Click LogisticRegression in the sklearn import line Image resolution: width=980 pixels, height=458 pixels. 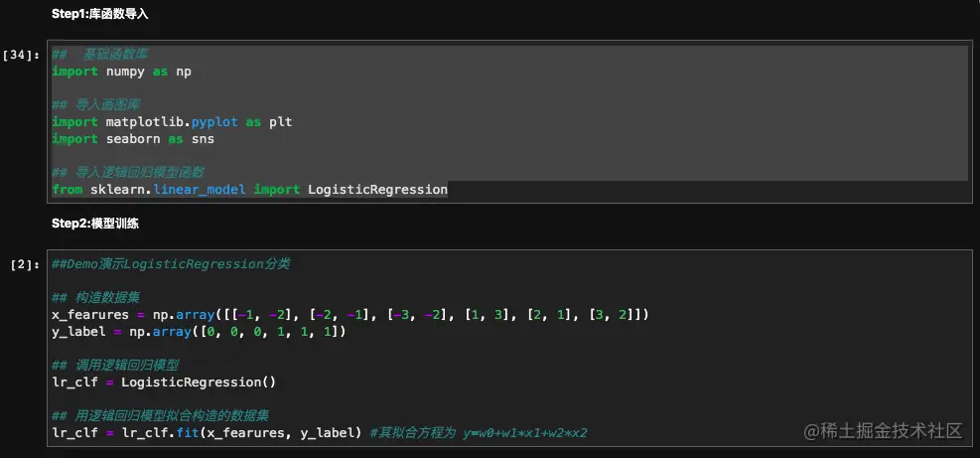point(377,189)
